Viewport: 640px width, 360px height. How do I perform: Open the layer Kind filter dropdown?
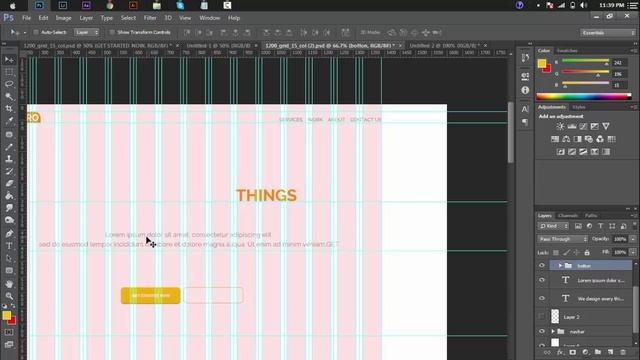point(553,226)
